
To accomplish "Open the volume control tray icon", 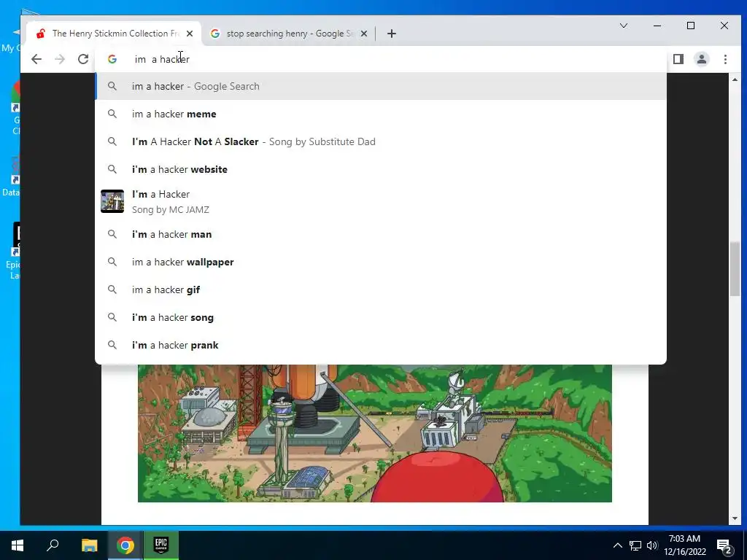I will coord(652,545).
